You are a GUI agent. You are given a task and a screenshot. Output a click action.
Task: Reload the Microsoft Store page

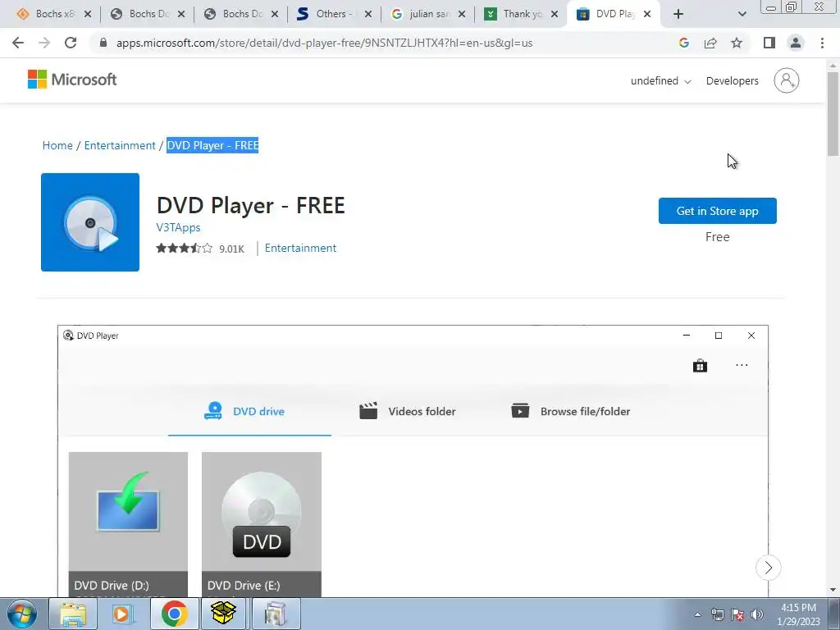click(x=71, y=43)
